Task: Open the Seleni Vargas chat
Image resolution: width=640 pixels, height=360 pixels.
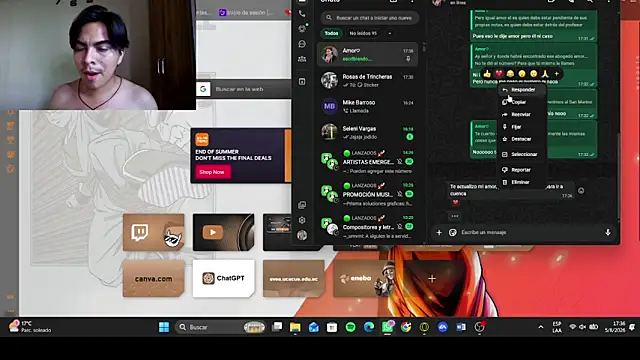Action: tap(368, 133)
